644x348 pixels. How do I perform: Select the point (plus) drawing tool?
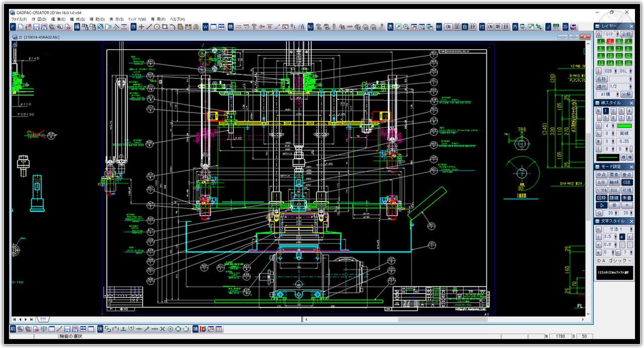click(x=141, y=26)
